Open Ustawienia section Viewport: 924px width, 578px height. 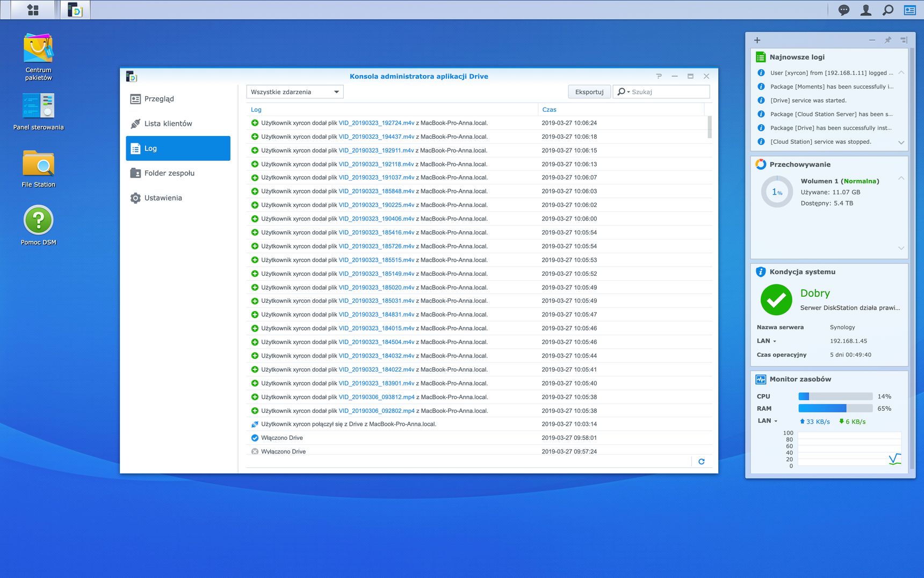pos(178,198)
